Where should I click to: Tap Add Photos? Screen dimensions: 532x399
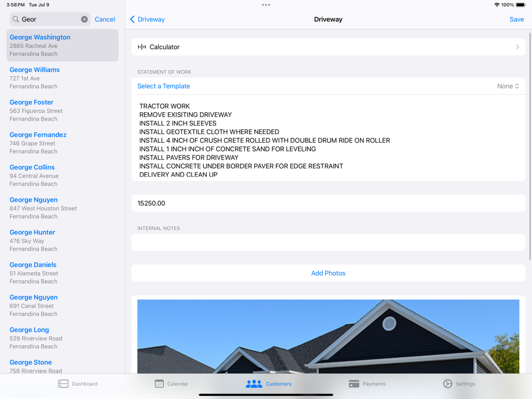coord(328,273)
